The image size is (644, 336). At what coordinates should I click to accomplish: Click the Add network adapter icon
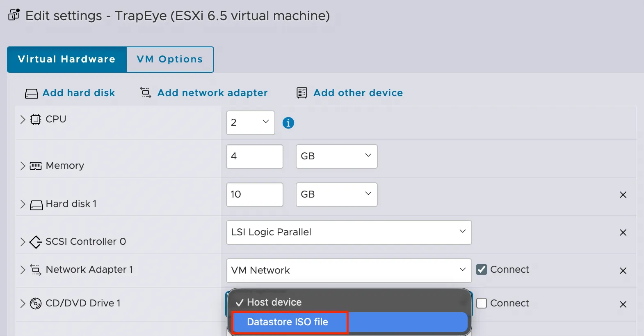146,92
